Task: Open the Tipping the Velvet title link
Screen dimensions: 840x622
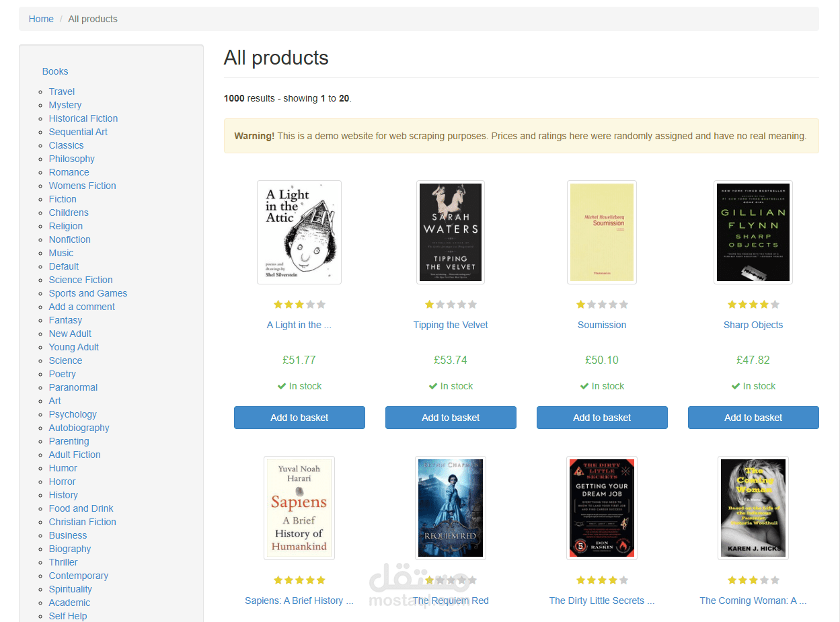Action: click(x=451, y=325)
